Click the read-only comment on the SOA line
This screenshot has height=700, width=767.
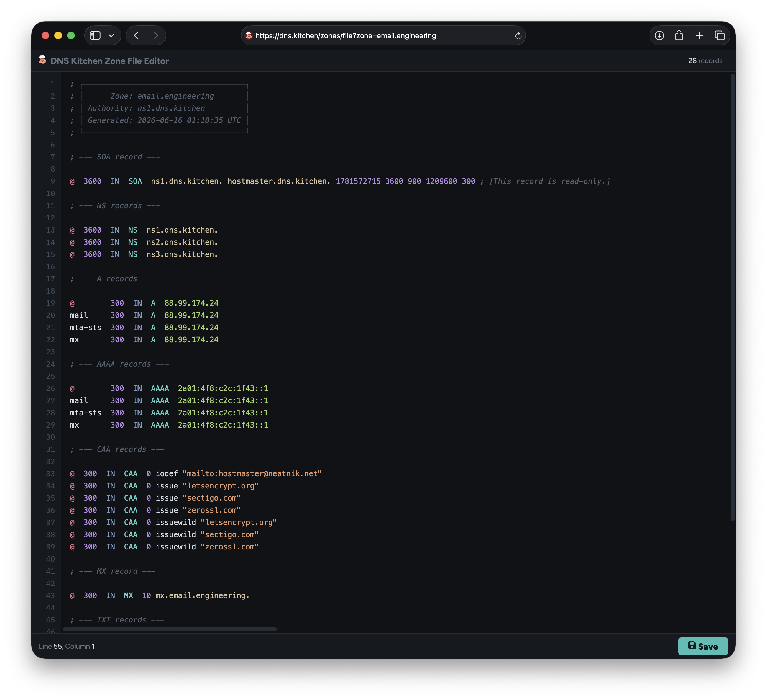coord(545,181)
